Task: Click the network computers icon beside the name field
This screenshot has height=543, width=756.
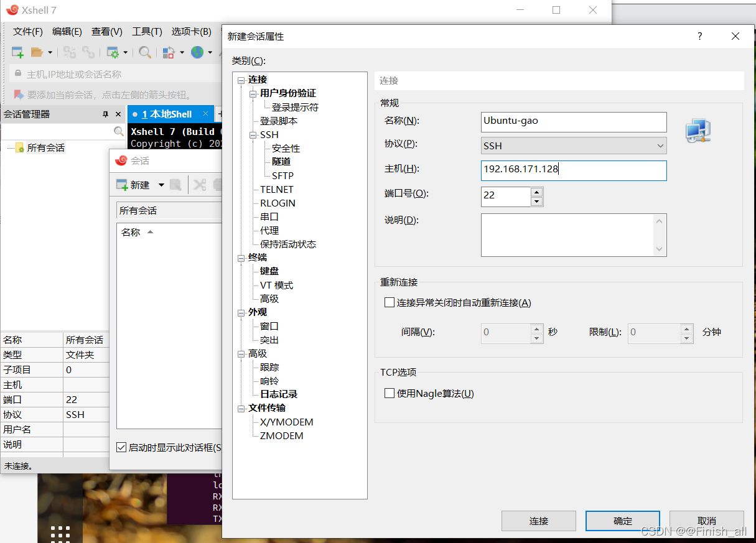Action: pyautogui.click(x=698, y=131)
